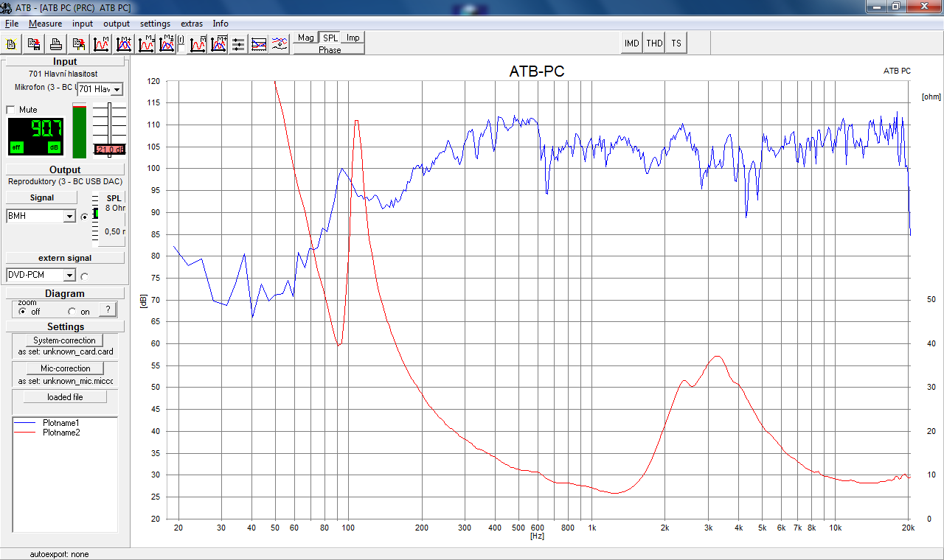Click the M measurement with small square icon
Image resolution: width=944 pixels, height=560 pixels.
pos(146,44)
